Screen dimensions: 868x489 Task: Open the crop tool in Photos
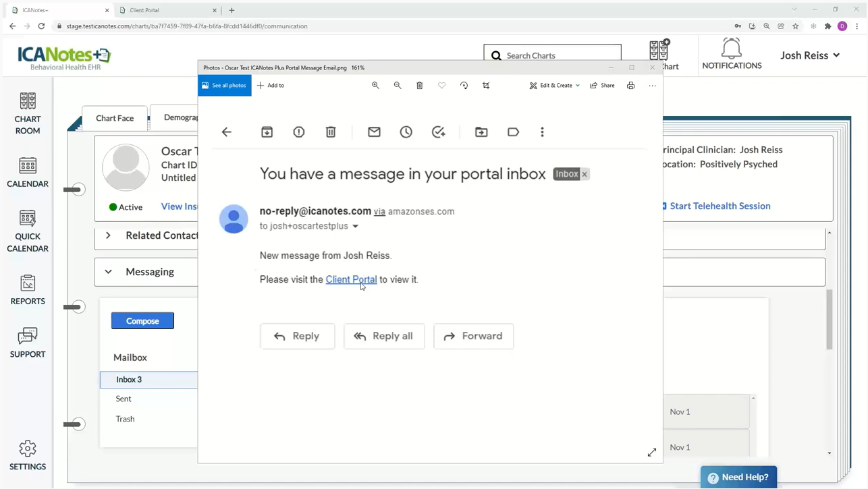tap(486, 86)
